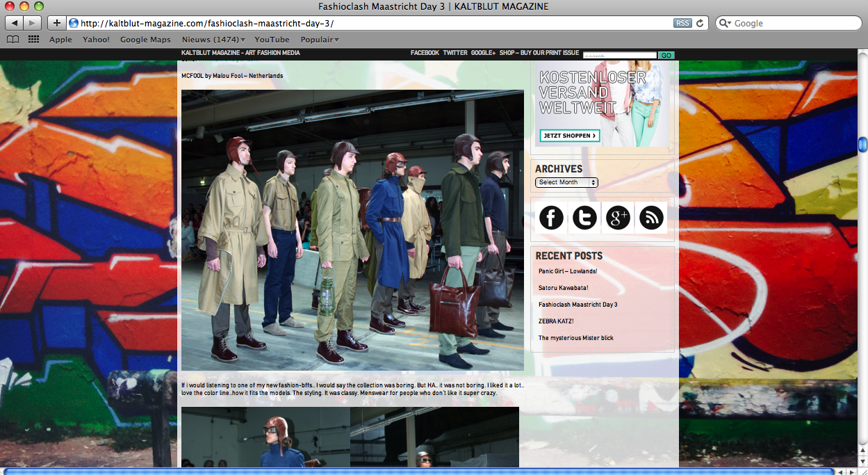Viewport: 868px width, 475px height.
Task: Open the Nieuws (1474) bookmarks menu
Action: (212, 40)
